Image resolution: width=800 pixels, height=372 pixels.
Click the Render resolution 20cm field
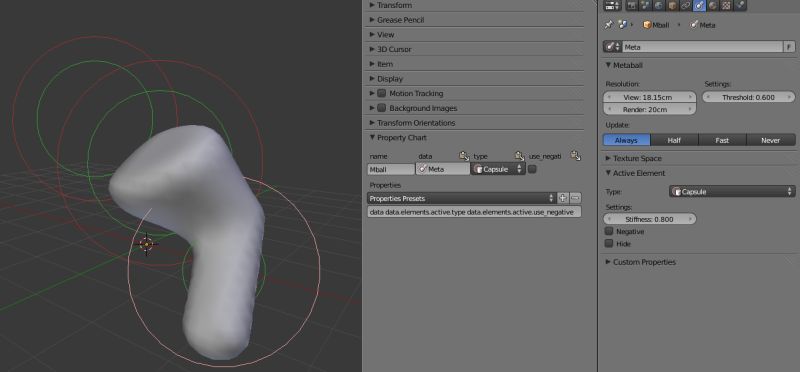(649, 109)
